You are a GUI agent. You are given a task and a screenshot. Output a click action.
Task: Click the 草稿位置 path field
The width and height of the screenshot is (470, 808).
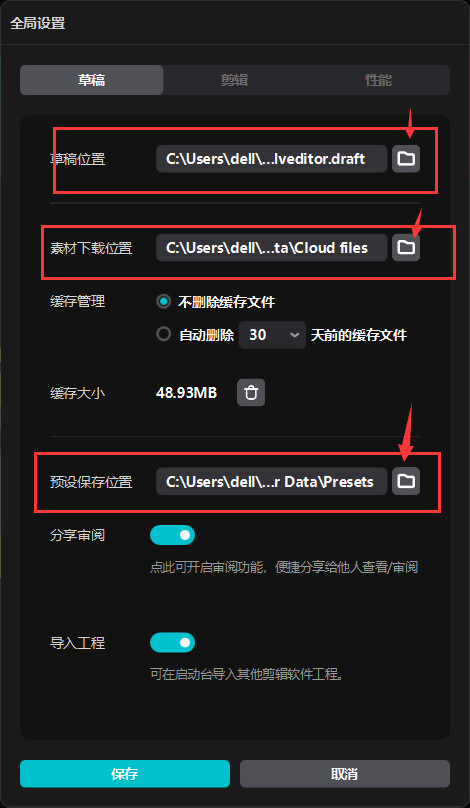coord(272,159)
